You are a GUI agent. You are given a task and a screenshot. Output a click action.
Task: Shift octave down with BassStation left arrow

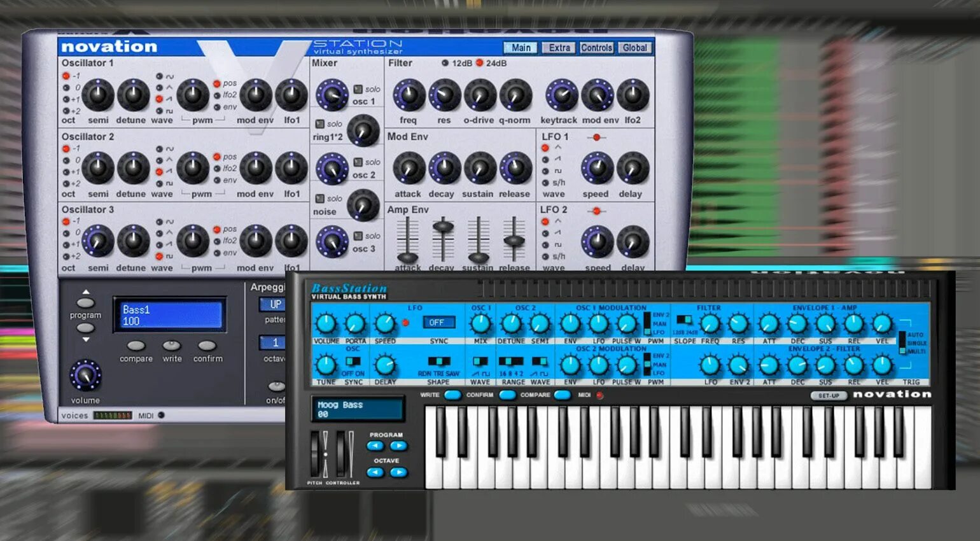(375, 472)
